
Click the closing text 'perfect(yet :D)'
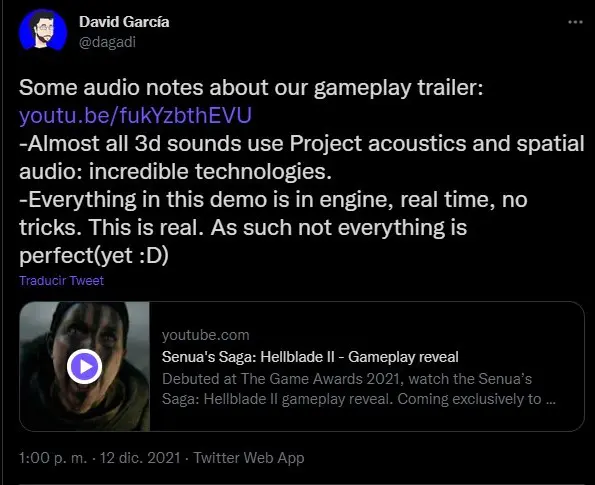[94, 255]
